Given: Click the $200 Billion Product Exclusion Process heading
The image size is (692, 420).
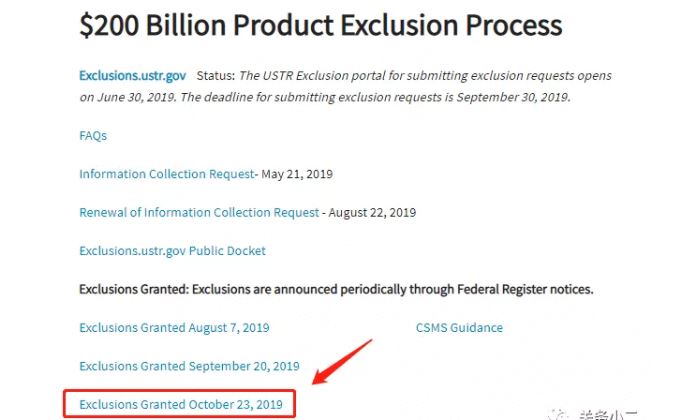Looking at the screenshot, I should pos(321,25).
